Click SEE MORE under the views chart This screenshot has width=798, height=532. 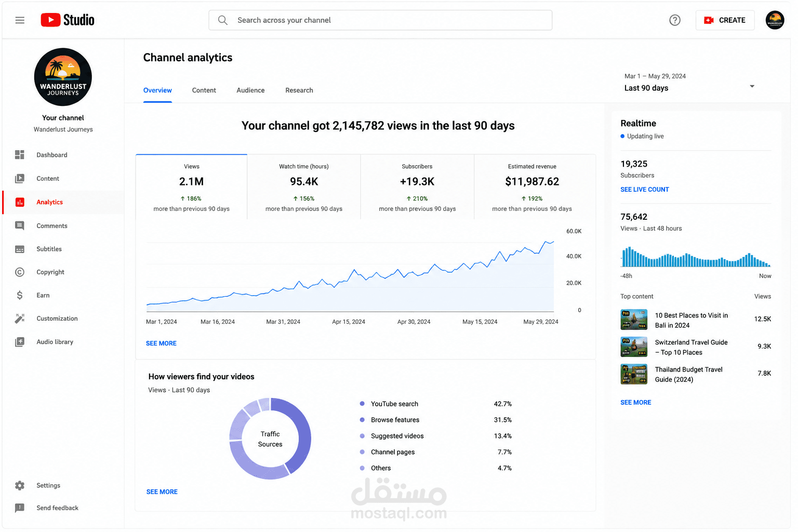[x=161, y=343]
